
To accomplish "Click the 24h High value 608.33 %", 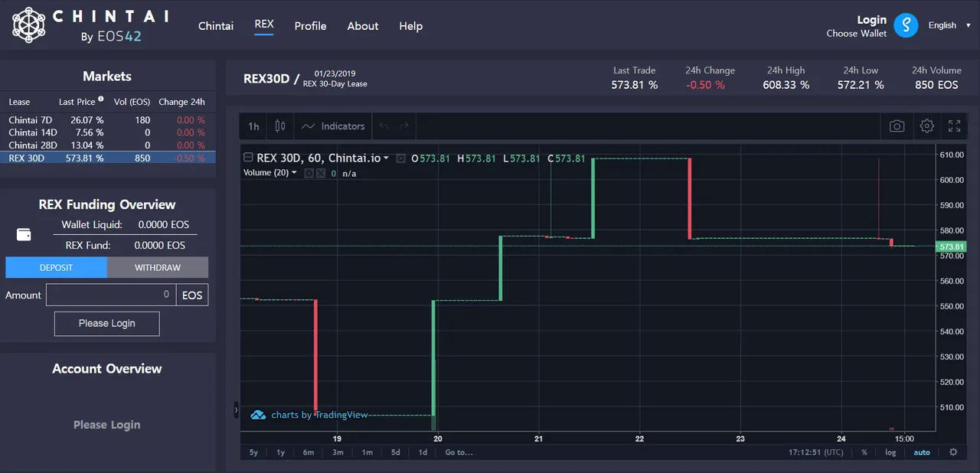I will [x=786, y=85].
